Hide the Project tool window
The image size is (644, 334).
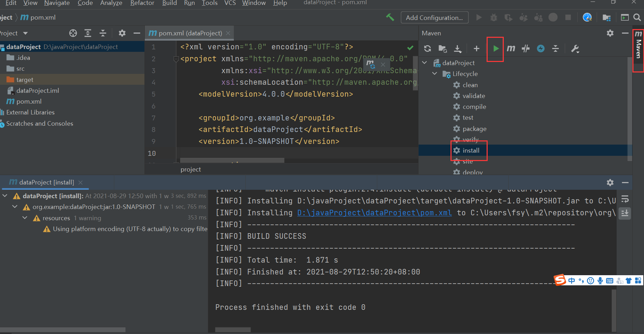[137, 33]
